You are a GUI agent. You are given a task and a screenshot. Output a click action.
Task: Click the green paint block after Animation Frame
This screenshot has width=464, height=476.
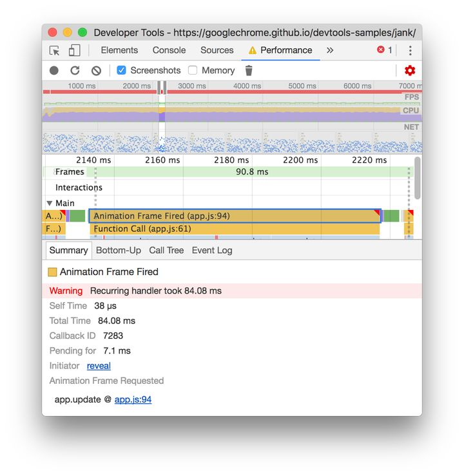click(x=391, y=216)
